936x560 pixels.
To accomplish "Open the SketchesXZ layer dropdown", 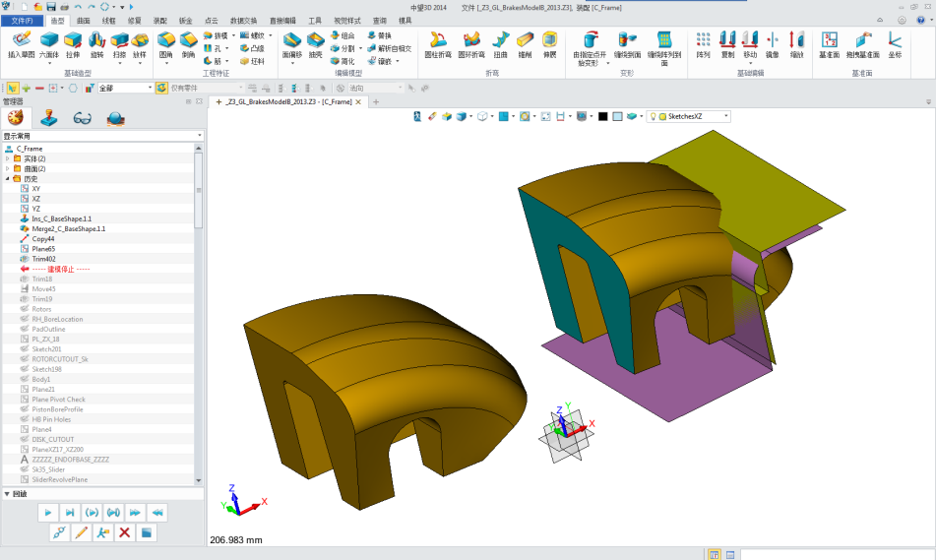I will click(x=726, y=116).
